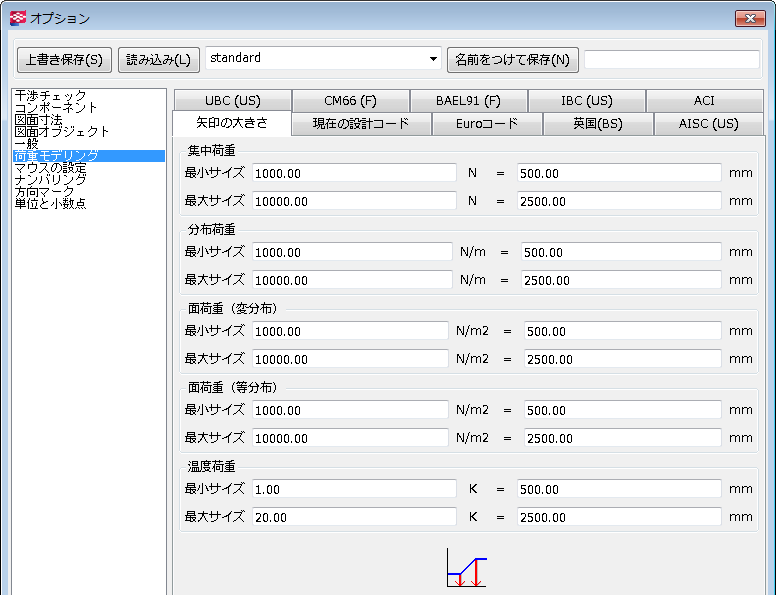Close the オプション dialog

pyautogui.click(x=749, y=18)
